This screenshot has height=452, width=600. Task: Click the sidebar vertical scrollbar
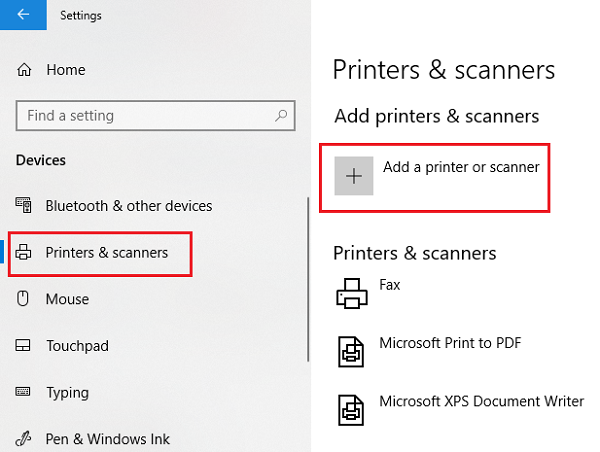(308, 260)
